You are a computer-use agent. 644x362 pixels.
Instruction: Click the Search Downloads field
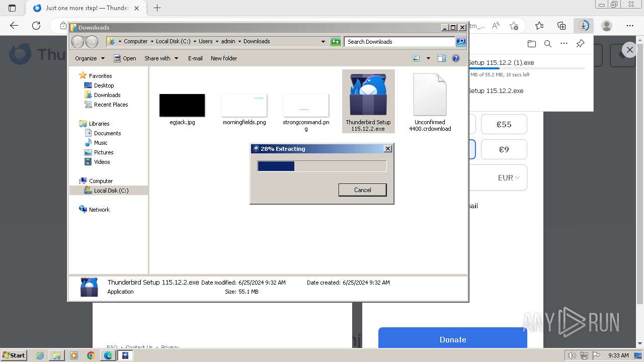400,42
